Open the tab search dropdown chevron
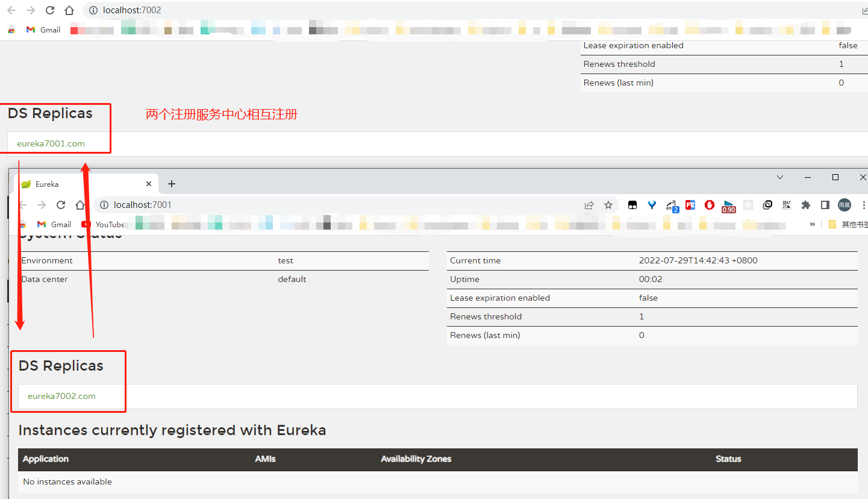The image size is (868, 499). click(780, 177)
